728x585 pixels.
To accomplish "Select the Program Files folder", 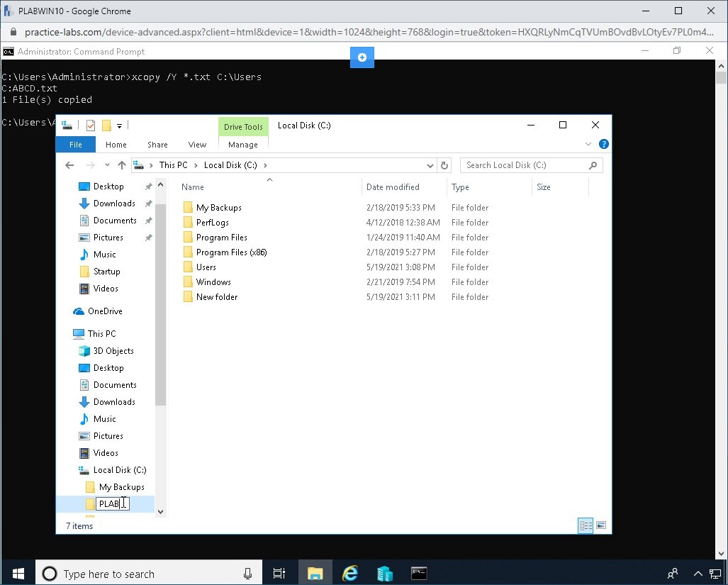I will click(x=221, y=238).
